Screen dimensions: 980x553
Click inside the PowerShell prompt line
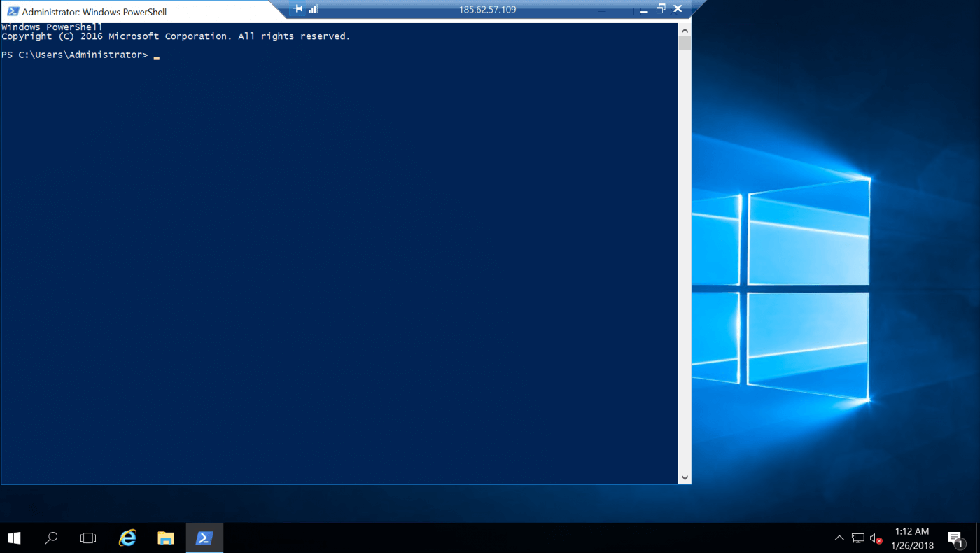point(155,55)
